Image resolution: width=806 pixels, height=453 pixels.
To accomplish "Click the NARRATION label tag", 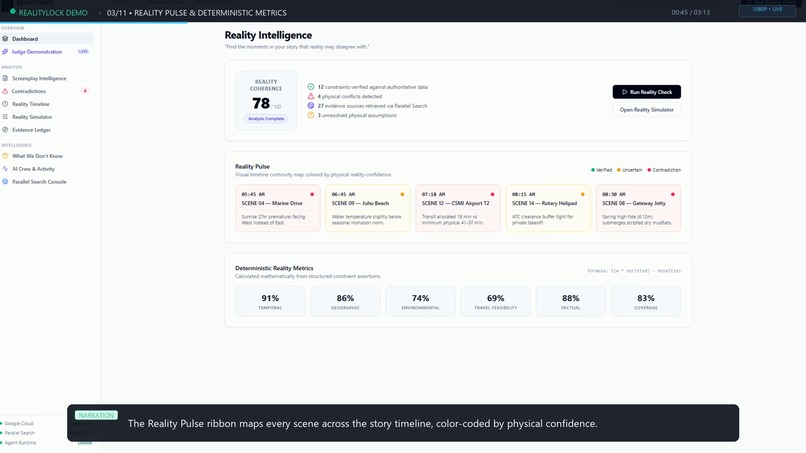I will (x=96, y=415).
